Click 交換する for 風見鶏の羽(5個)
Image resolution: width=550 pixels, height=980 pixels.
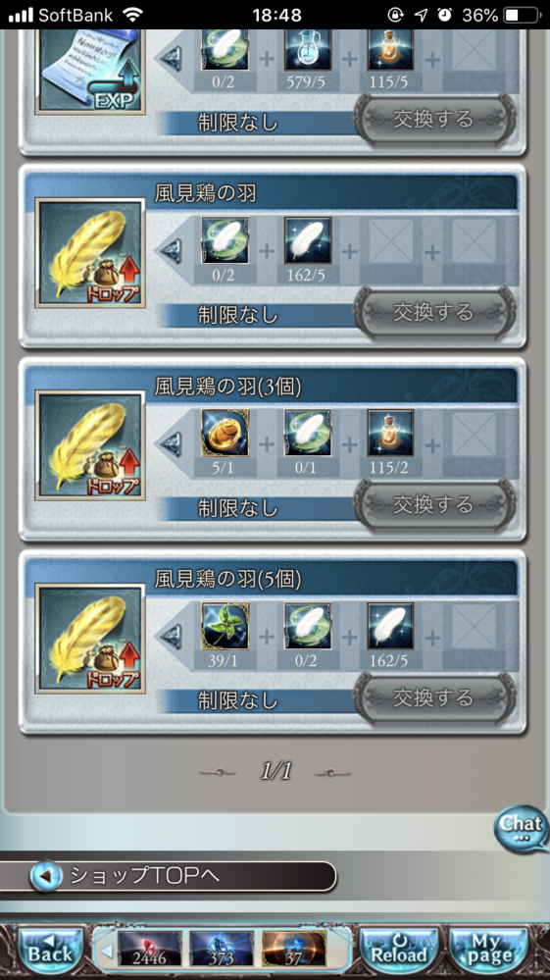(434, 697)
